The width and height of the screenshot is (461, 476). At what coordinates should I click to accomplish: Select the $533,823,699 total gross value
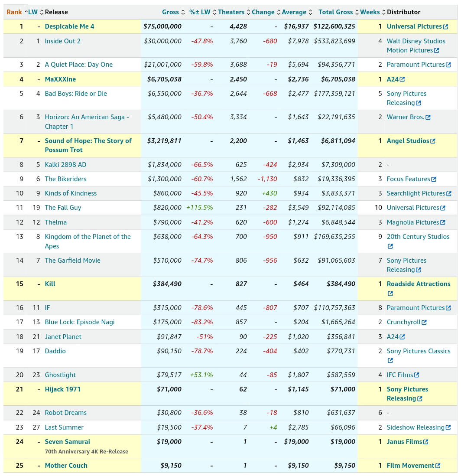coord(334,41)
